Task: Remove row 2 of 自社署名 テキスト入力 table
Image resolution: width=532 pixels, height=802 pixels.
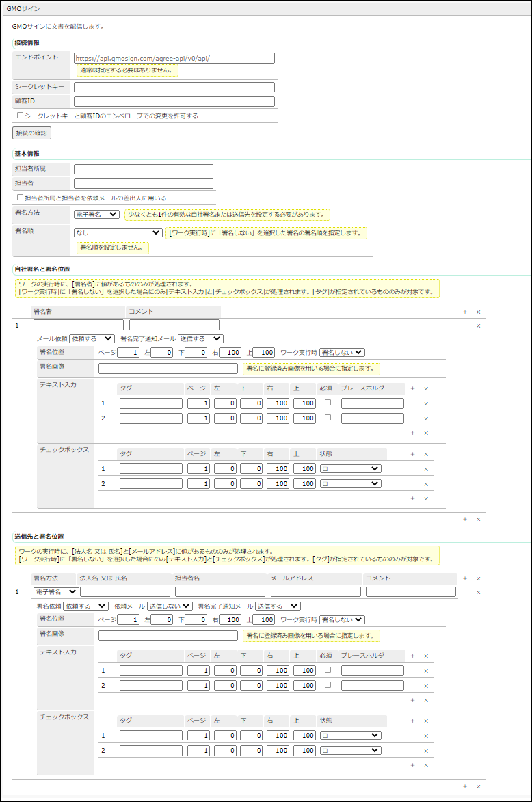Action: click(x=426, y=418)
